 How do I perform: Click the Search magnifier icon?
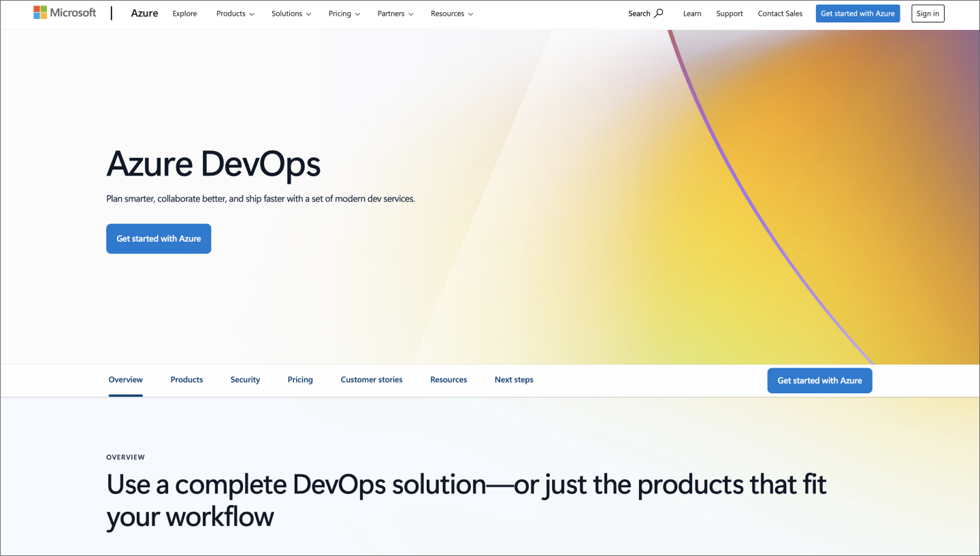click(658, 13)
